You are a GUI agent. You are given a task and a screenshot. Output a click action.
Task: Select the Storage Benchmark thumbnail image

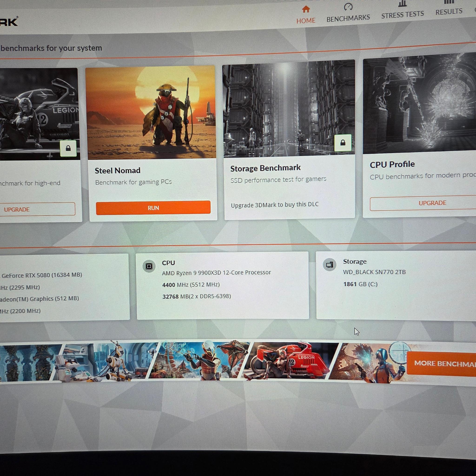(x=289, y=108)
